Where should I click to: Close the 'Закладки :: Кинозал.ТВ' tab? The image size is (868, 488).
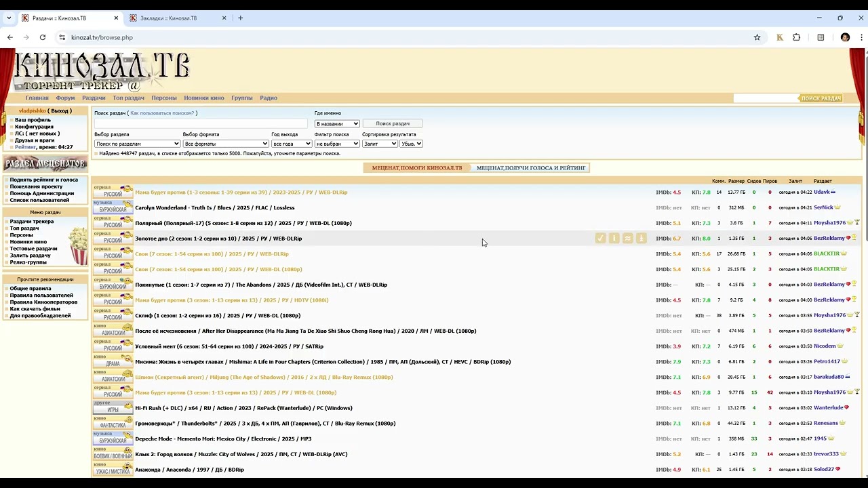[x=224, y=18]
